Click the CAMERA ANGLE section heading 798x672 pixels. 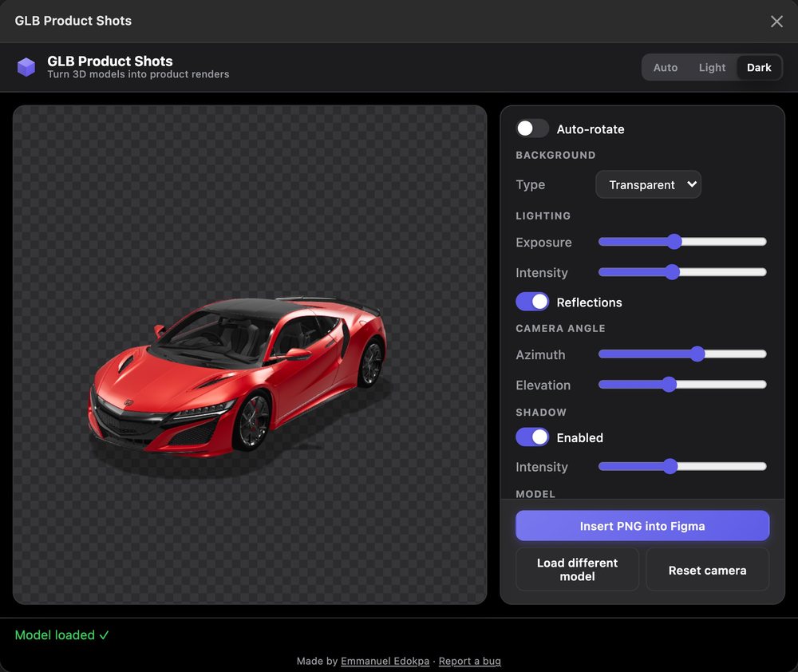[560, 328]
